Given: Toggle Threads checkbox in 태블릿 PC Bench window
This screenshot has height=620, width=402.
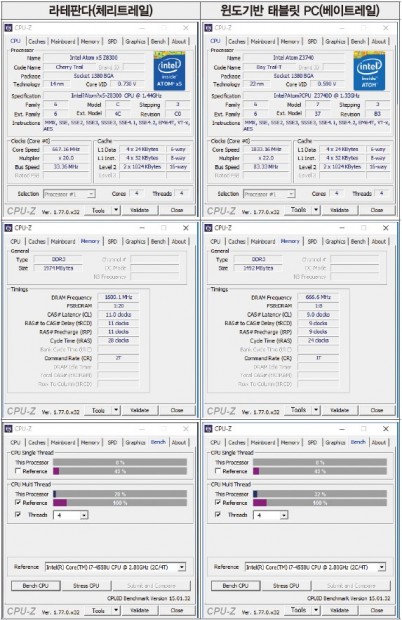Looking at the screenshot, I should 218,515.
